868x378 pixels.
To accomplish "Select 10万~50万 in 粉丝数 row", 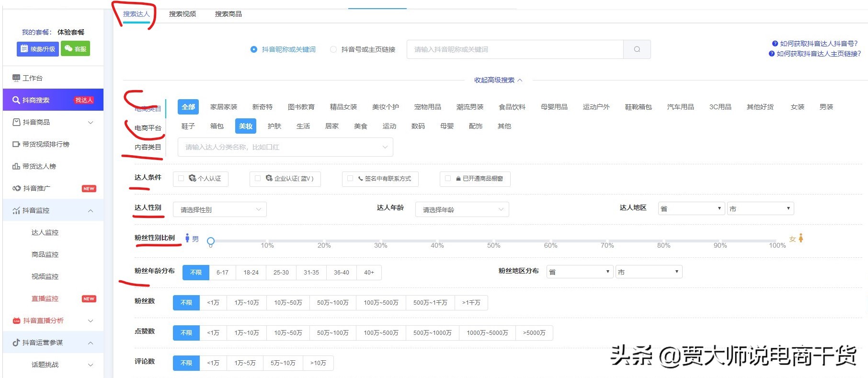I will 288,302.
